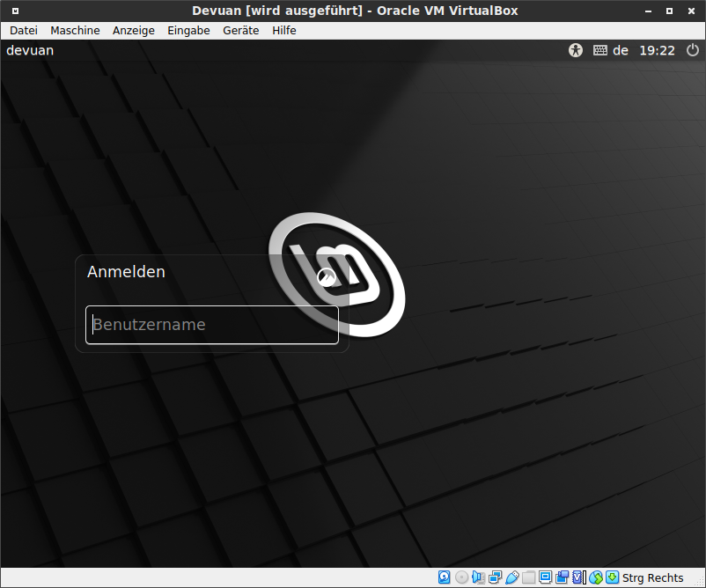Focus the Benutzername input field
Image resolution: width=706 pixels, height=588 pixels.
pyautogui.click(x=212, y=325)
